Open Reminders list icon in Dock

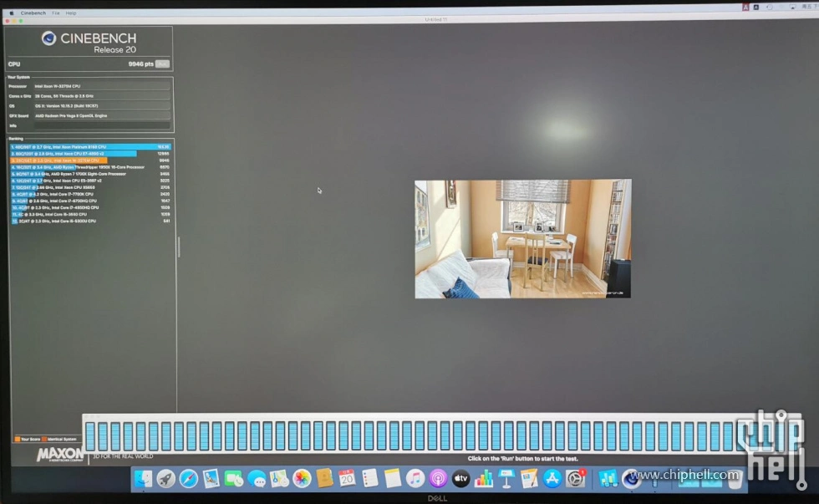pos(369,478)
